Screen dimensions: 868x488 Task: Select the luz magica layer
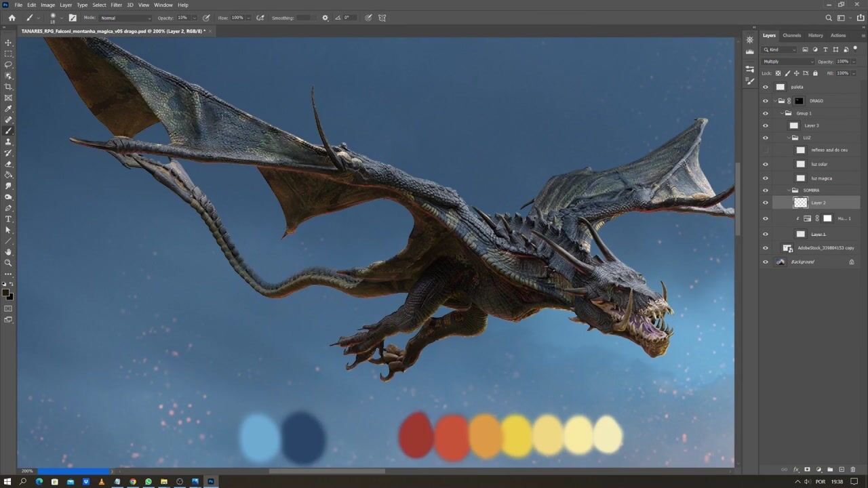tap(821, 178)
